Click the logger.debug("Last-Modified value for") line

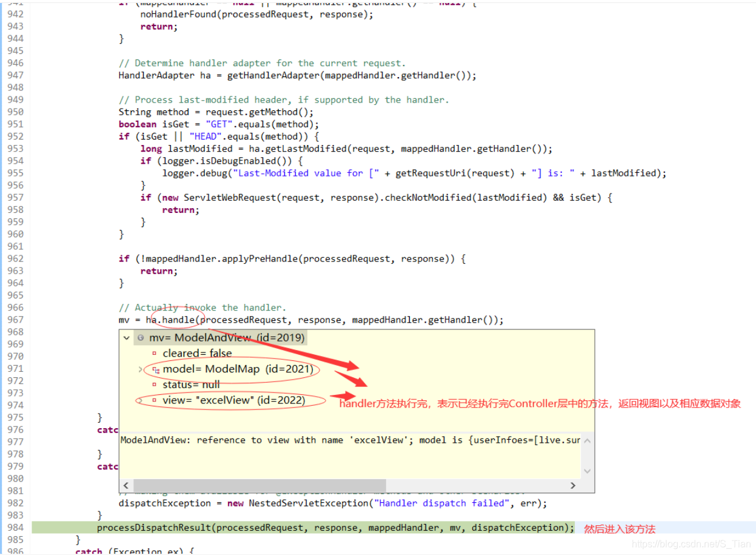click(414, 173)
